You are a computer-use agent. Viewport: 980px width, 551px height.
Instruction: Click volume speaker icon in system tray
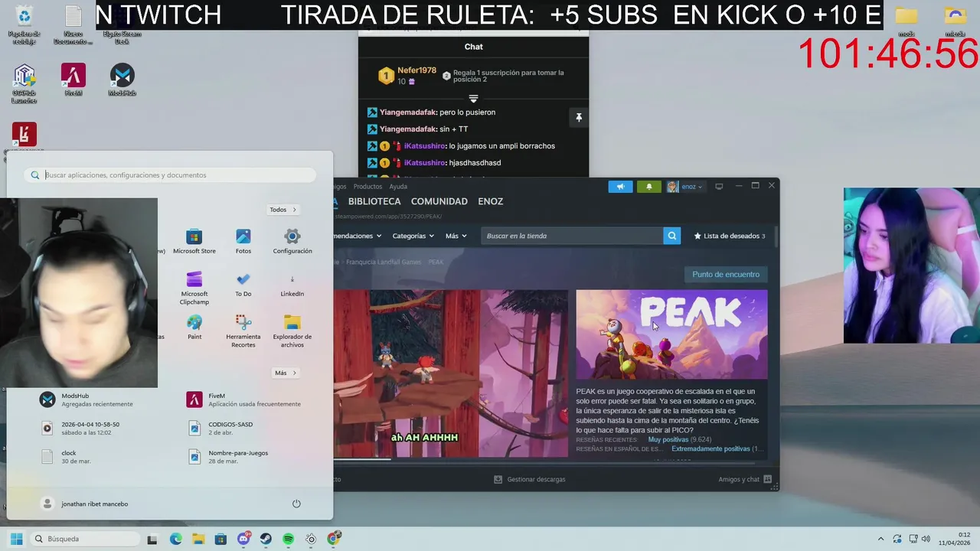pos(925,539)
